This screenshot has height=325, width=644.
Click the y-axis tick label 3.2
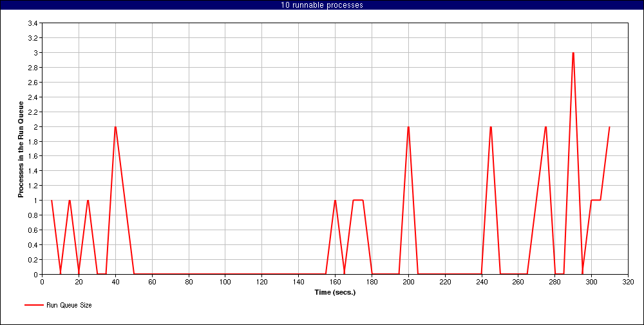coord(33,38)
